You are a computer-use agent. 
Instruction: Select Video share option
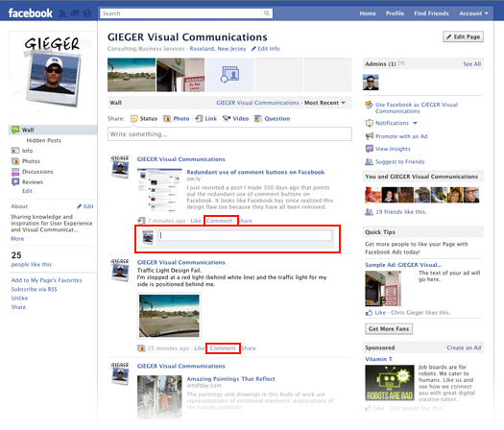click(x=235, y=119)
